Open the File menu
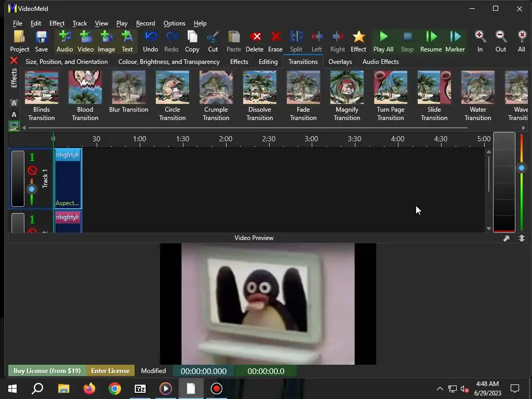532x399 pixels. (17, 23)
